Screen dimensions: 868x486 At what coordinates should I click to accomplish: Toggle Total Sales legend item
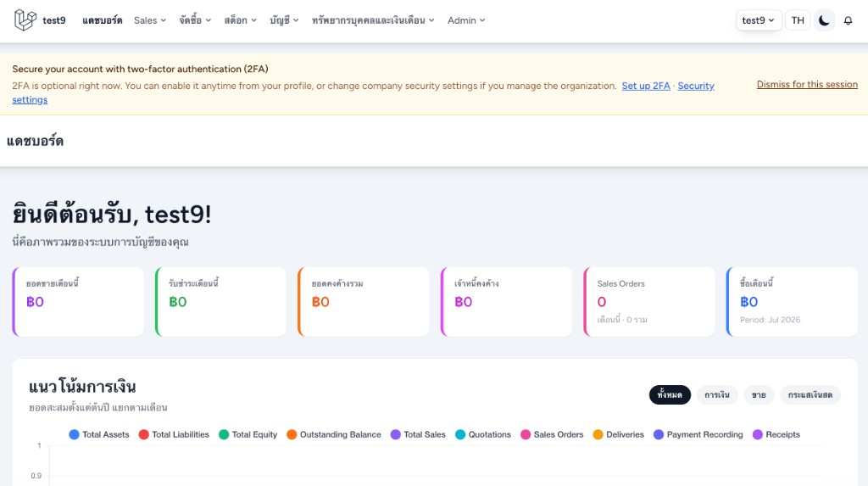pos(418,434)
